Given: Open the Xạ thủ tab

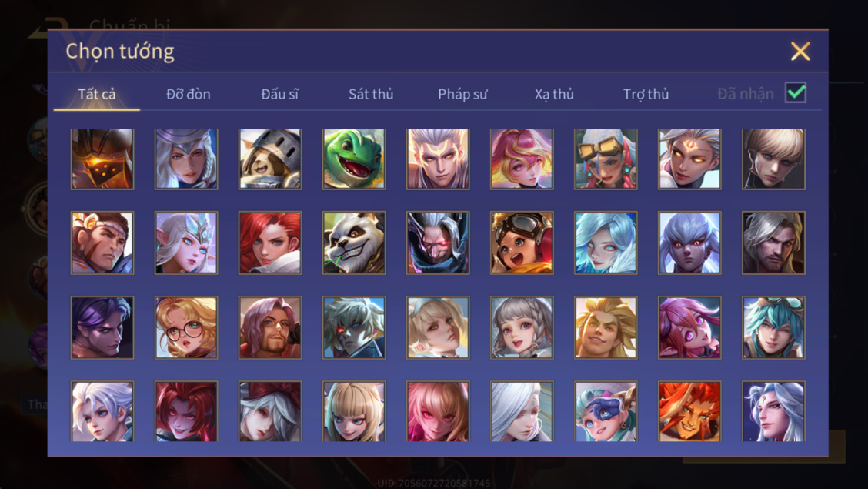Looking at the screenshot, I should (x=554, y=94).
